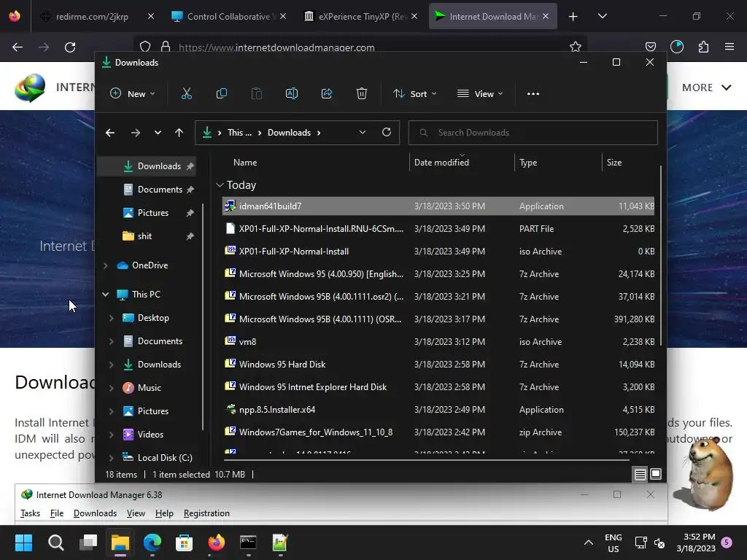
Task: Switch to Control Collaborative tab
Action: coord(228,16)
